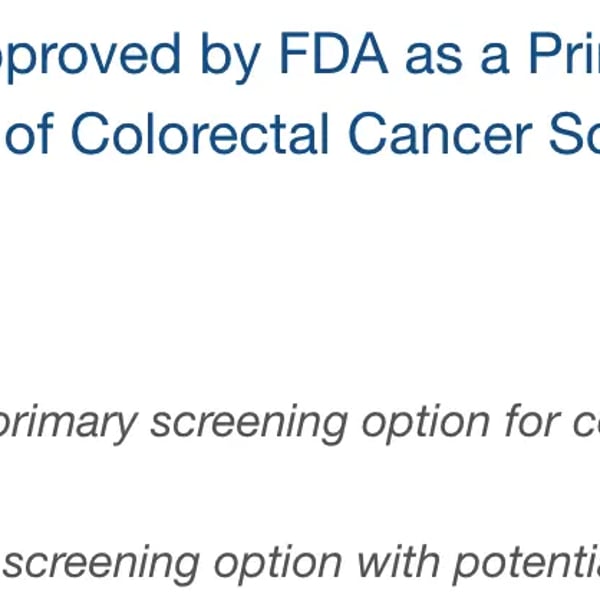This screenshot has width=600, height=600.
Task: Click the italic 'screening option with potenti' line
Action: 300,564
